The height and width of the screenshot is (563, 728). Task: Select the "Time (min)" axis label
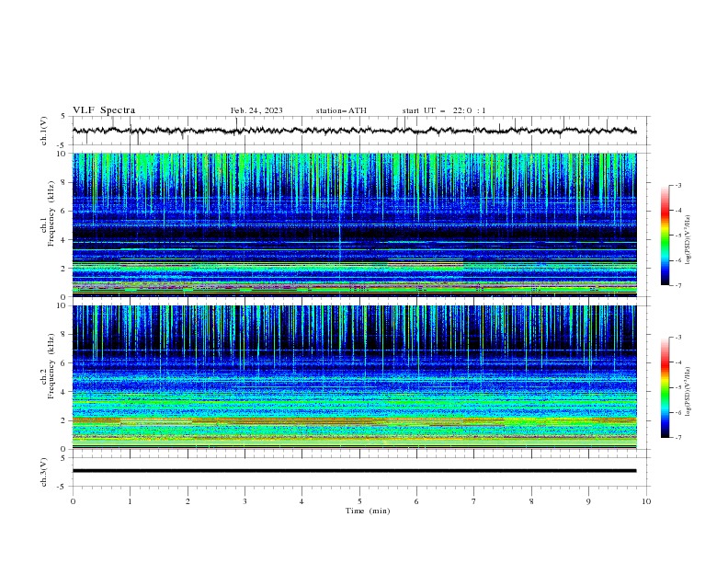(x=368, y=511)
